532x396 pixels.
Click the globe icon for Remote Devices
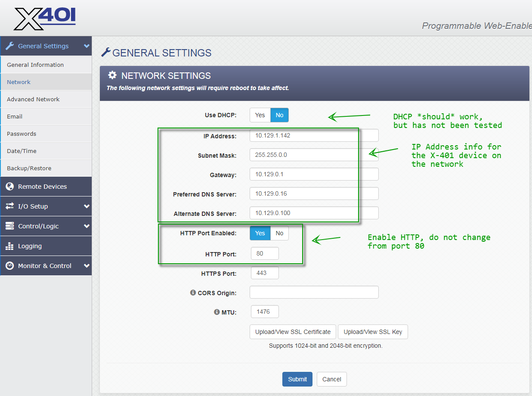click(x=9, y=187)
